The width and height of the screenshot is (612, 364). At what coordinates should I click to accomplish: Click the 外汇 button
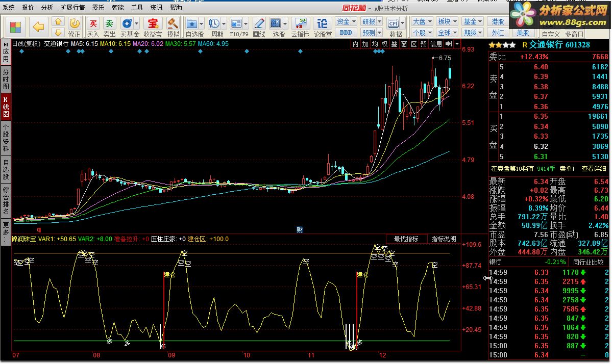pos(498,33)
